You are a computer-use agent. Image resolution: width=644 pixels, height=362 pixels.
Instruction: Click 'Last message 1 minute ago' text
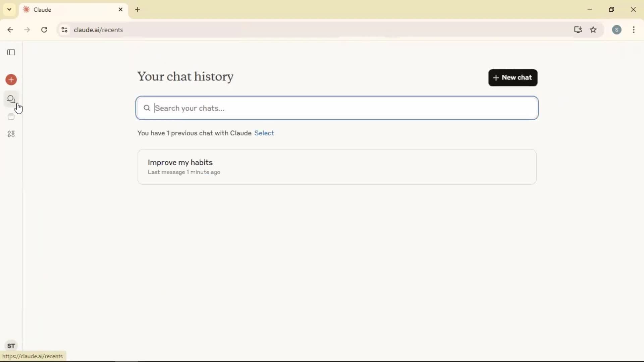[x=184, y=172]
